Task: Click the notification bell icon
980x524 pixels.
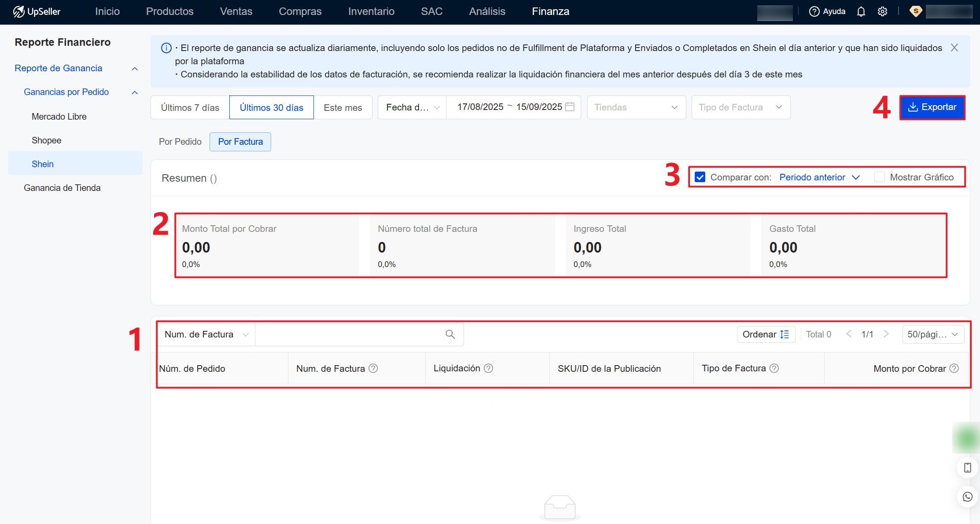Action: click(861, 11)
